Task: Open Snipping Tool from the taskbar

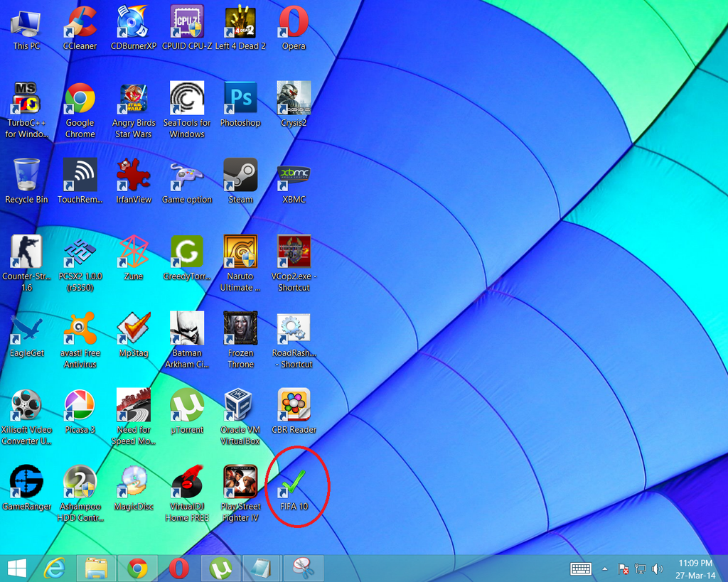Action: (x=303, y=568)
